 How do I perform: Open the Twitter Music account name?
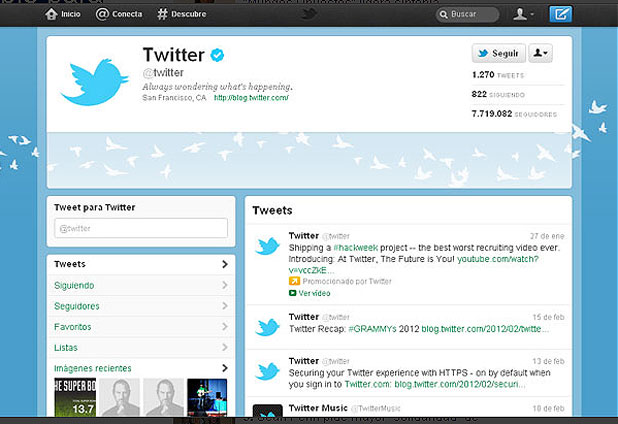coord(318,408)
